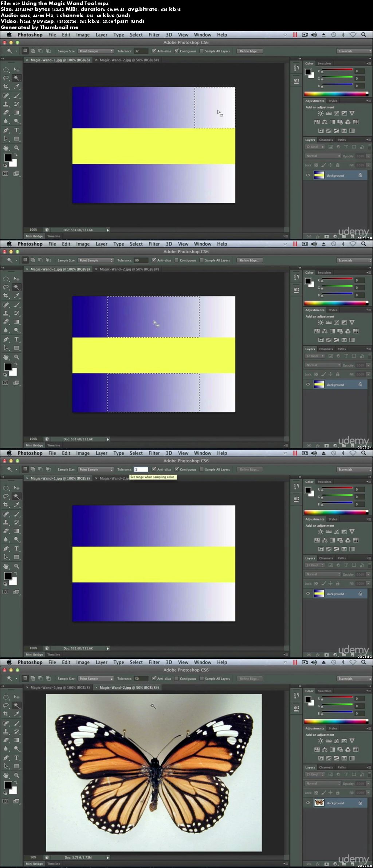The height and width of the screenshot is (868, 373).
Task: Uncheck Anti-alias in the second frame
Action: [154, 260]
